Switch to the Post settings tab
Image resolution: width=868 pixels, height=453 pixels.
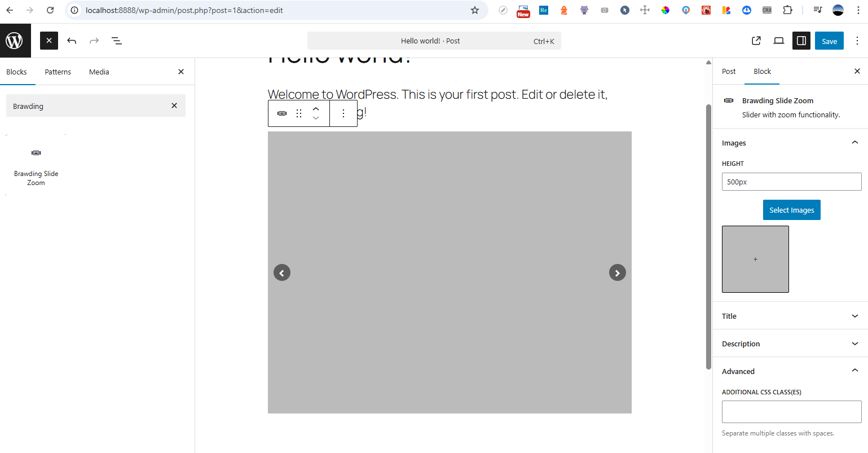[729, 72]
